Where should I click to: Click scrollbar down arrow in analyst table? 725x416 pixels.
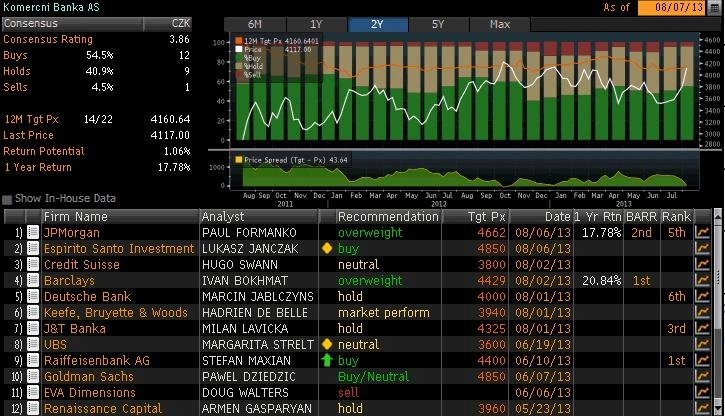coord(719,410)
